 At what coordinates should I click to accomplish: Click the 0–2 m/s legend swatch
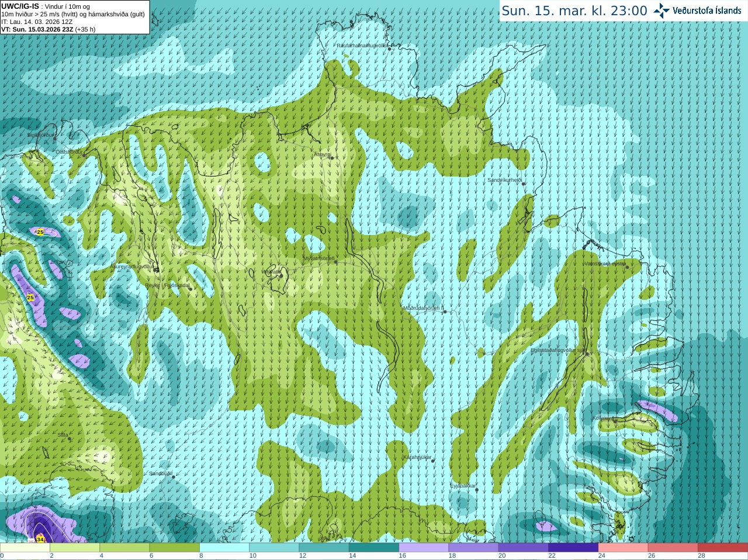25,548
